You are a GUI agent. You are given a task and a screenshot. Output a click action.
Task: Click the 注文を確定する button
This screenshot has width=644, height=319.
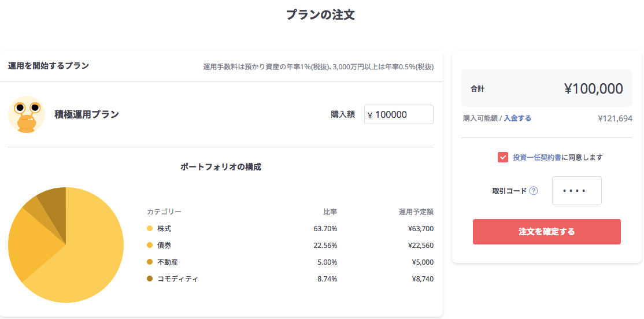(x=547, y=232)
